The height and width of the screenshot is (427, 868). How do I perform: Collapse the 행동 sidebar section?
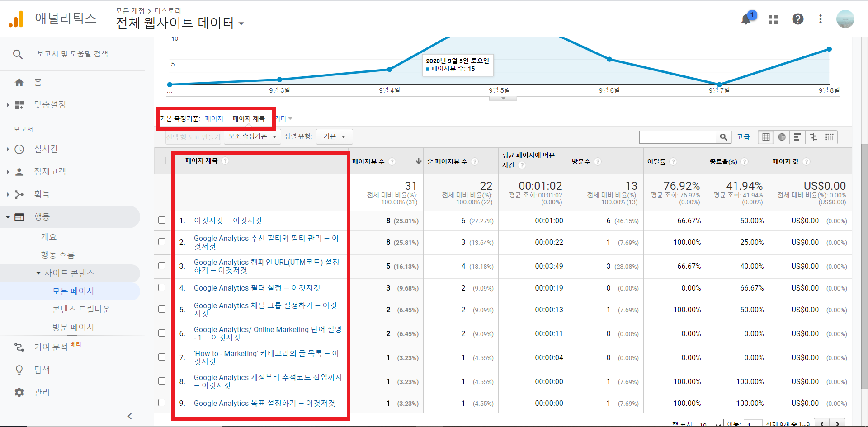[8, 217]
